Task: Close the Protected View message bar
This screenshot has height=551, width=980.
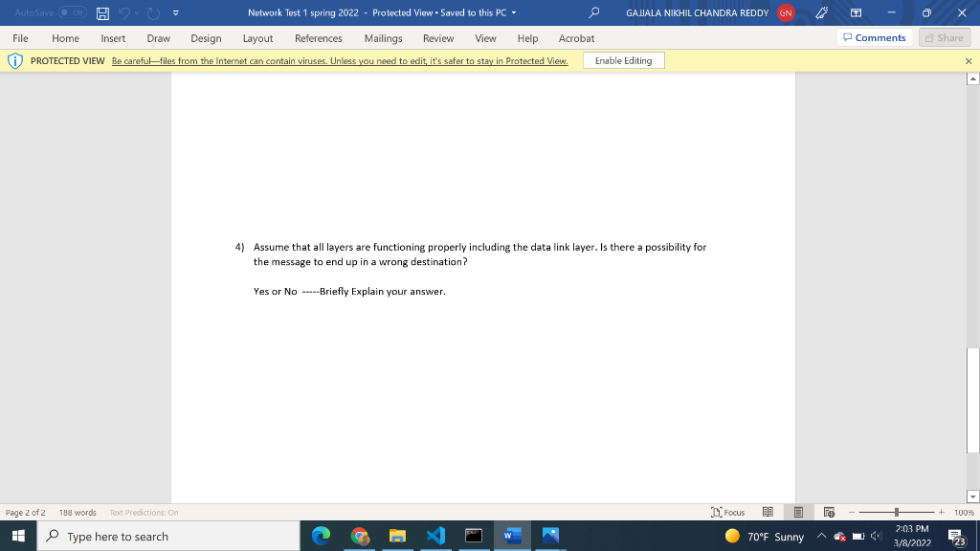Action: (x=969, y=61)
